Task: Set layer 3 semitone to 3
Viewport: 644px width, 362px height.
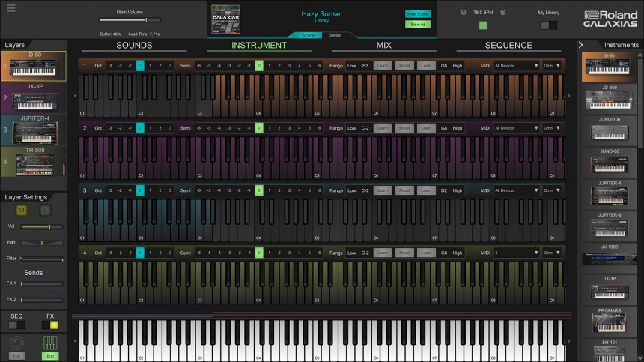Action: click(x=289, y=190)
